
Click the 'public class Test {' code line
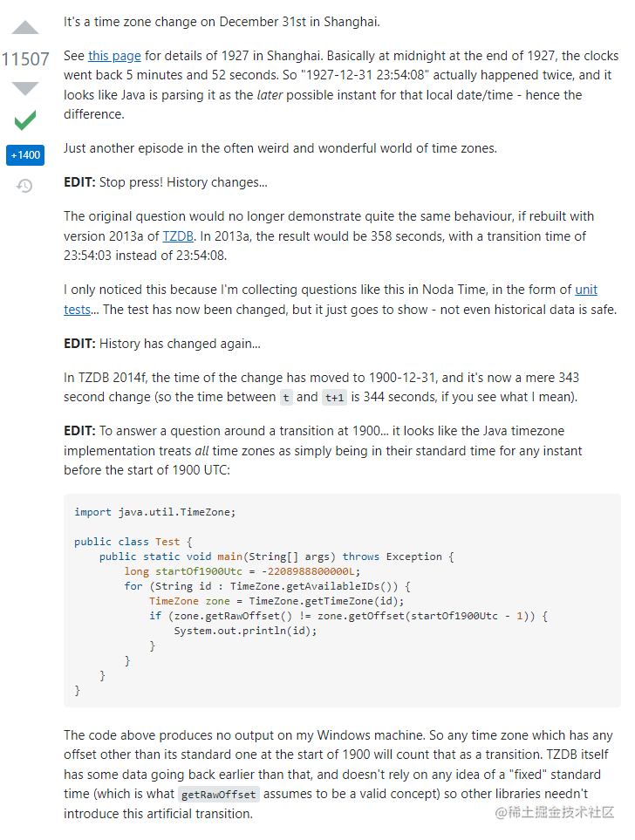(x=133, y=542)
